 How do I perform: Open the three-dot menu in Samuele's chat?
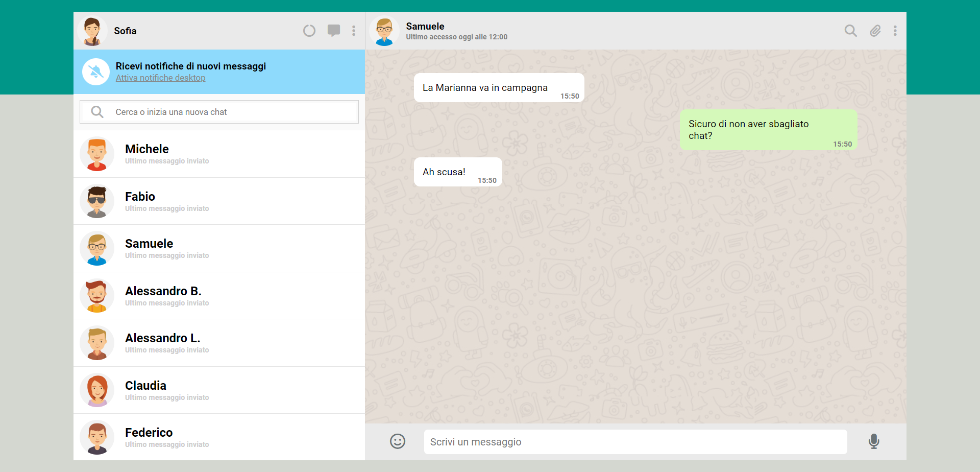[x=895, y=31]
